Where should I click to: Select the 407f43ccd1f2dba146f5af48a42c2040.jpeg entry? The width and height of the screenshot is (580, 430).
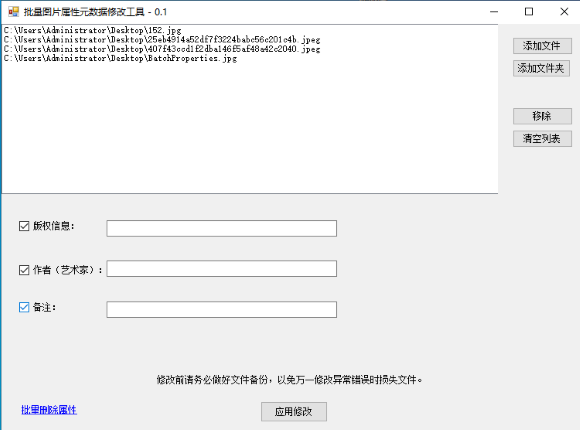coord(162,49)
